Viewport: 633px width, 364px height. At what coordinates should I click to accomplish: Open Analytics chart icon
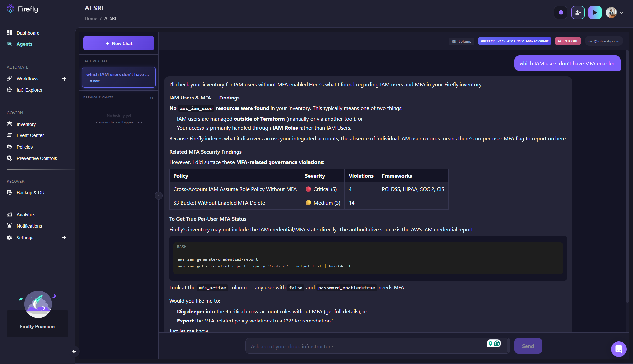pos(9,214)
